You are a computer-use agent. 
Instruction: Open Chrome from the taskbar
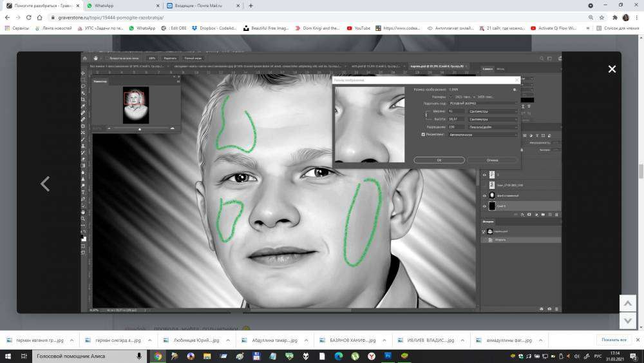point(158,356)
